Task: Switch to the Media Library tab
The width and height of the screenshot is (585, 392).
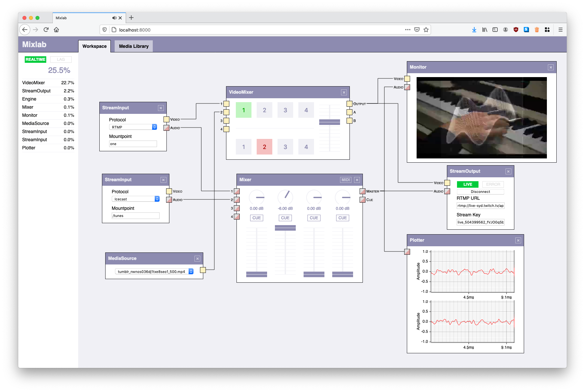Action: click(x=134, y=46)
